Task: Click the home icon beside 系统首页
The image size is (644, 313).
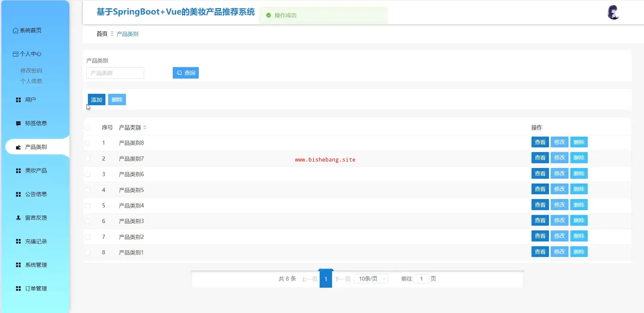Action: (x=15, y=31)
